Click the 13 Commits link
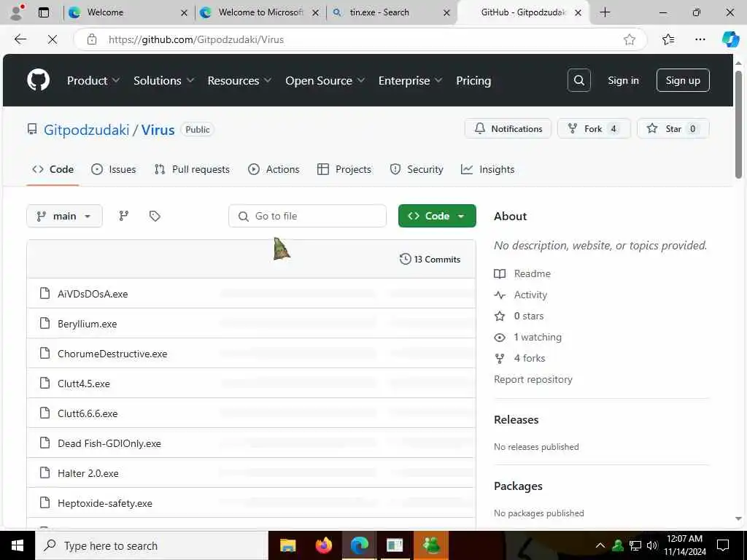Image resolution: width=747 pixels, height=560 pixels. pos(430,259)
